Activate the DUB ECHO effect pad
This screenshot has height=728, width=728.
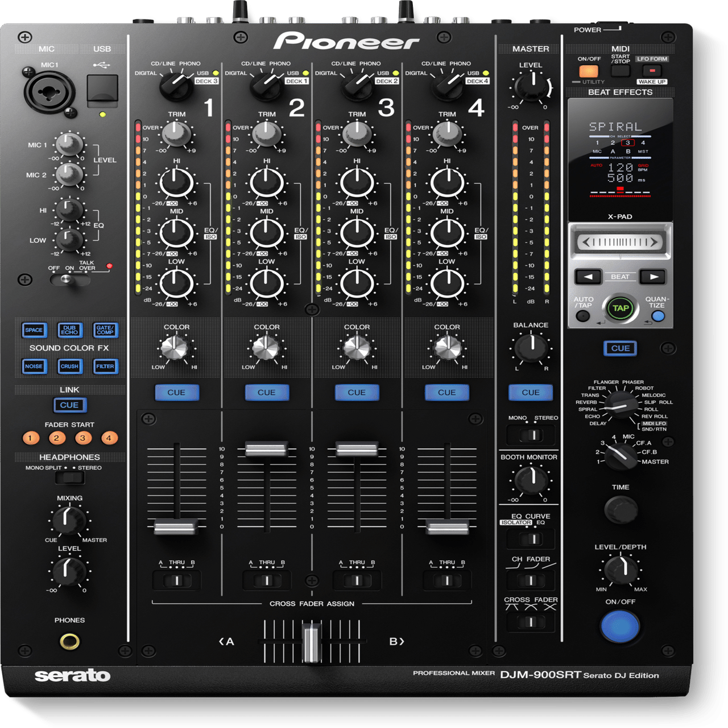[69, 329]
